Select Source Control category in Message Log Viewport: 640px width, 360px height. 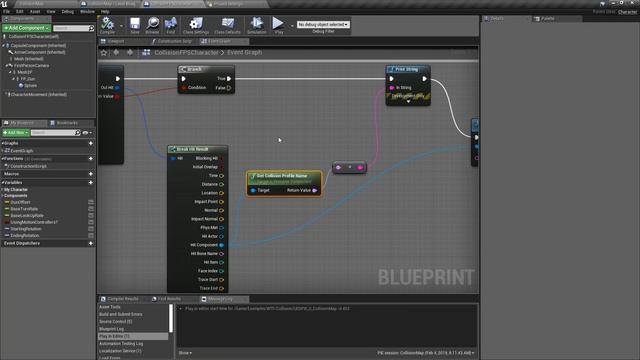116,322
